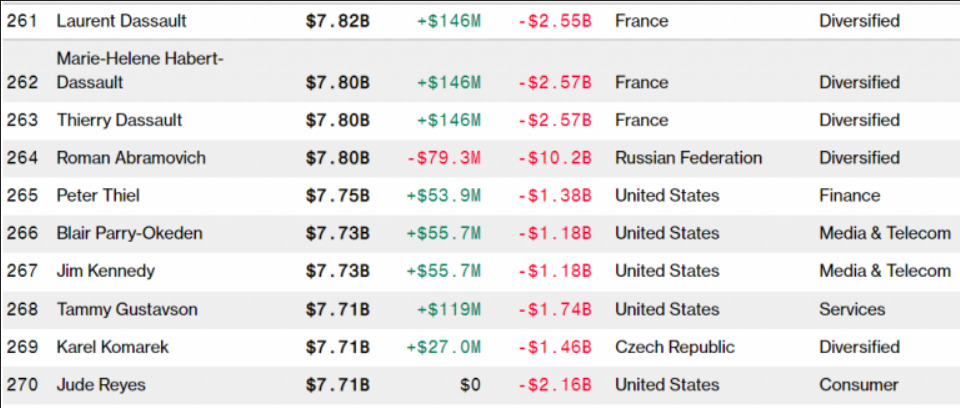Select the Consumer industry label
960x408 pixels.
pos(858,385)
